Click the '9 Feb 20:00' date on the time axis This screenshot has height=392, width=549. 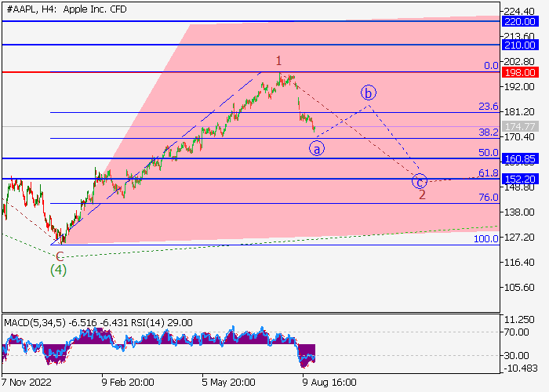click(x=128, y=383)
